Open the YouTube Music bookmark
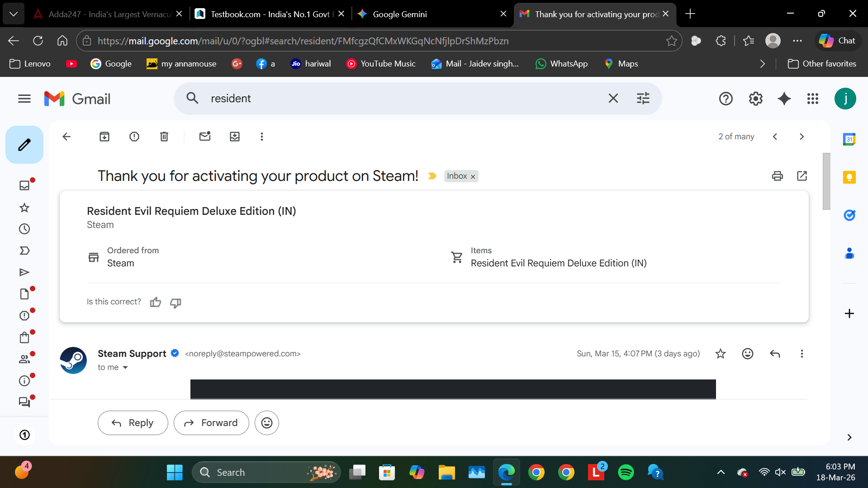Screen dimensions: 868x488 pyautogui.click(x=381, y=64)
